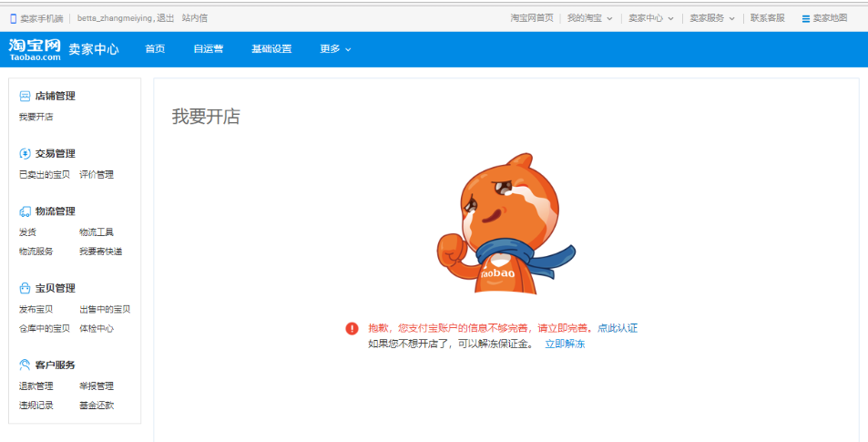The height and width of the screenshot is (442, 868).
Task: Click the Taobao.com logo
Action: tap(35, 50)
